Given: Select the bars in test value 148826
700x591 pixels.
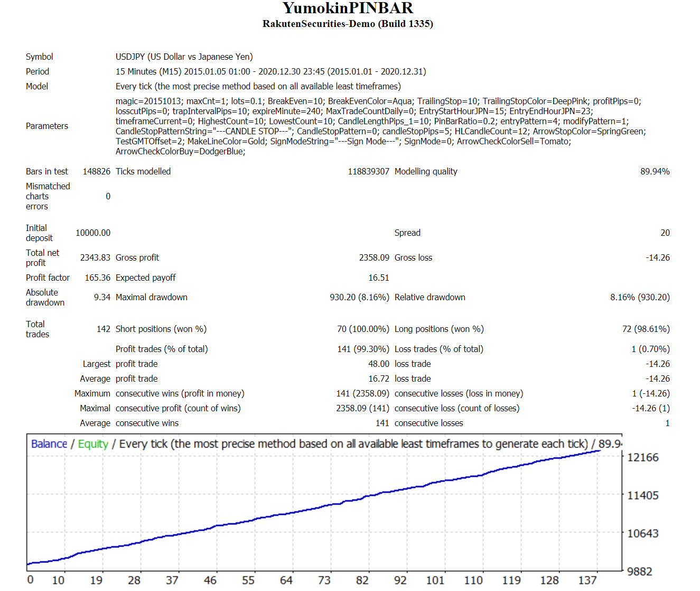Looking at the screenshot, I should pos(97,171).
